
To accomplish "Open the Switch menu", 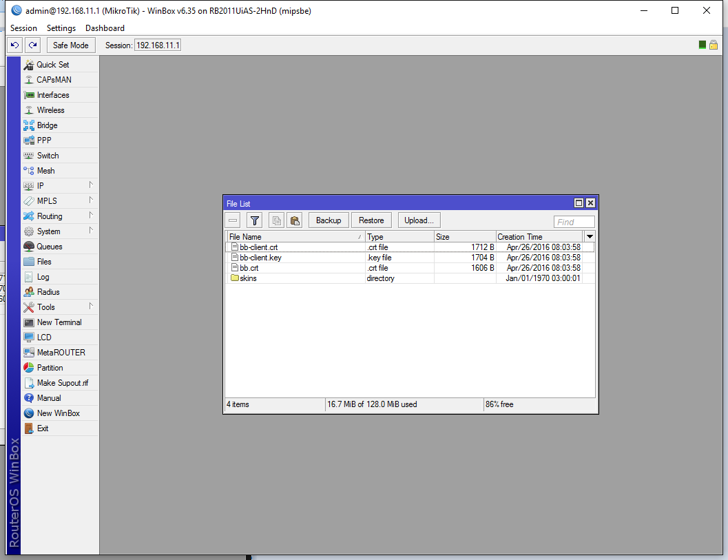I will click(x=60, y=156).
